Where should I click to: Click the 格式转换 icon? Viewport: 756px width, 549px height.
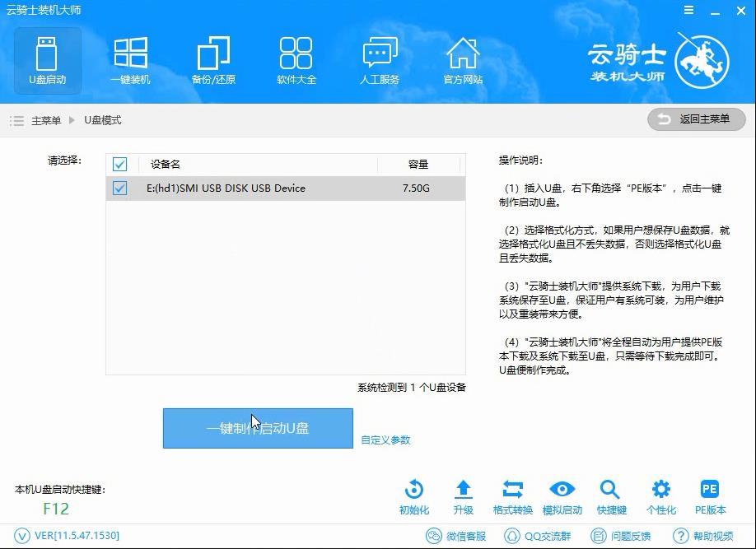point(512,490)
